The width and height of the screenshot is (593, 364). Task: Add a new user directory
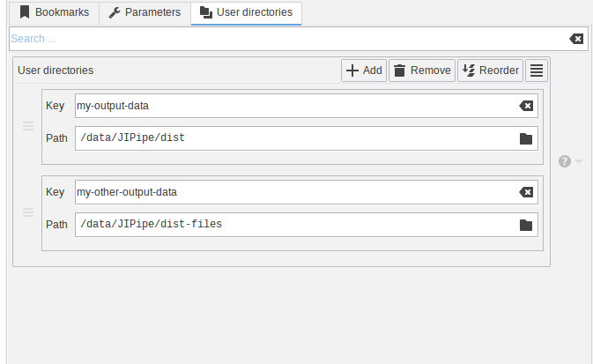pyautogui.click(x=364, y=71)
